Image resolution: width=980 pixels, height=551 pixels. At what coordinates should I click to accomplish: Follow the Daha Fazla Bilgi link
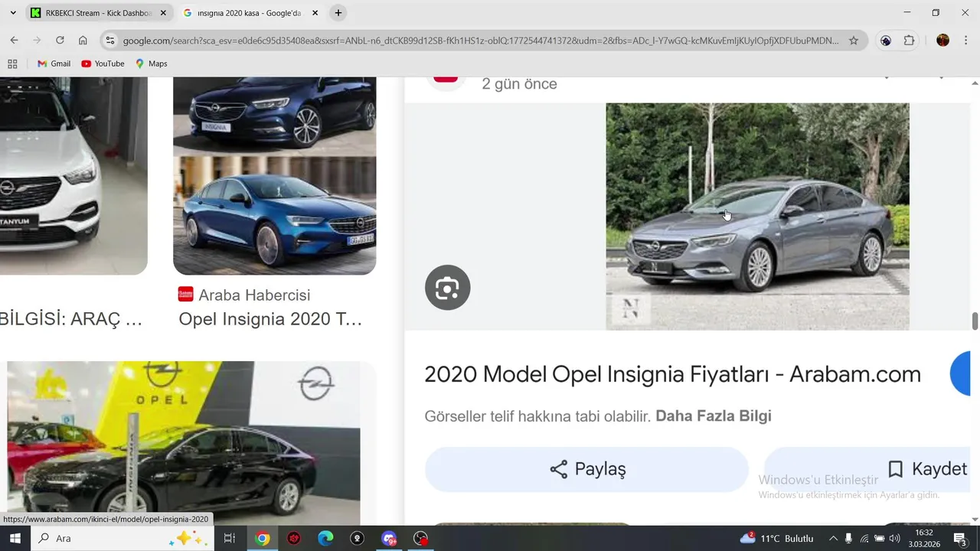point(714,416)
